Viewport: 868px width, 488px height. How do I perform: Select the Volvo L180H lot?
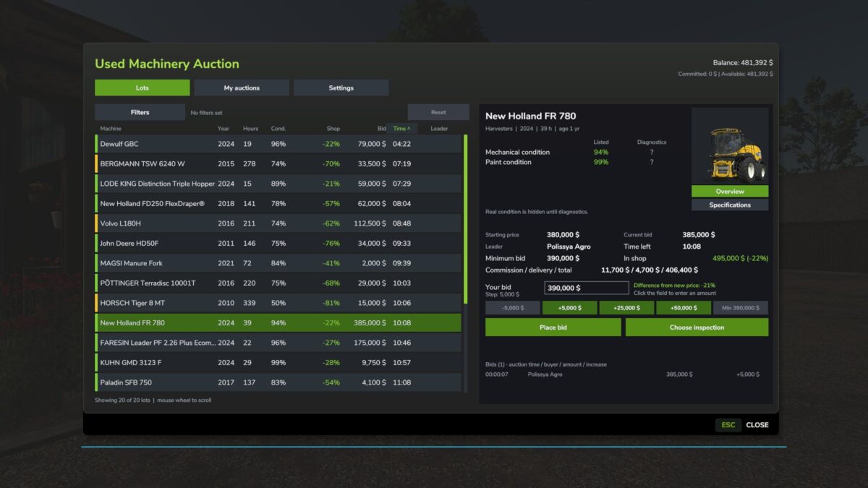tap(278, 223)
